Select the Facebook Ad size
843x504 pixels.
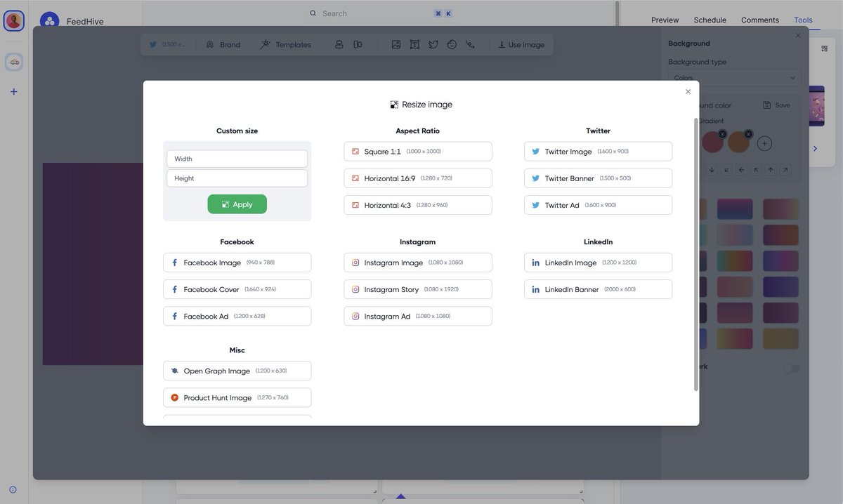click(x=237, y=316)
